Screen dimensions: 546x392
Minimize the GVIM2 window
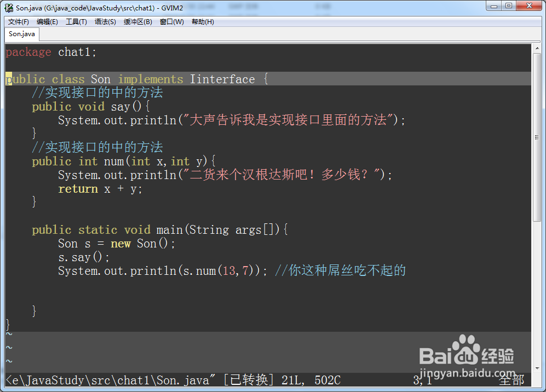pyautogui.click(x=494, y=6)
